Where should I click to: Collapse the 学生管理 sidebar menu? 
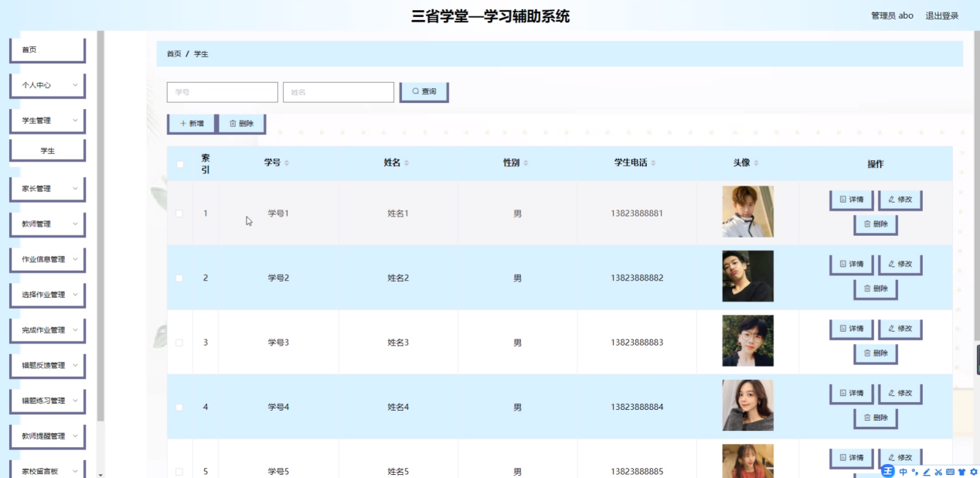click(x=48, y=121)
